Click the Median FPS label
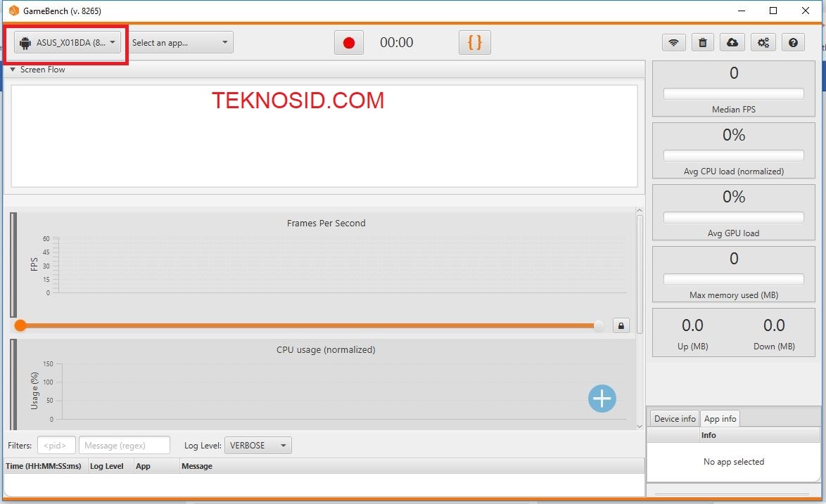Screen dimensions: 826x504 734,110
